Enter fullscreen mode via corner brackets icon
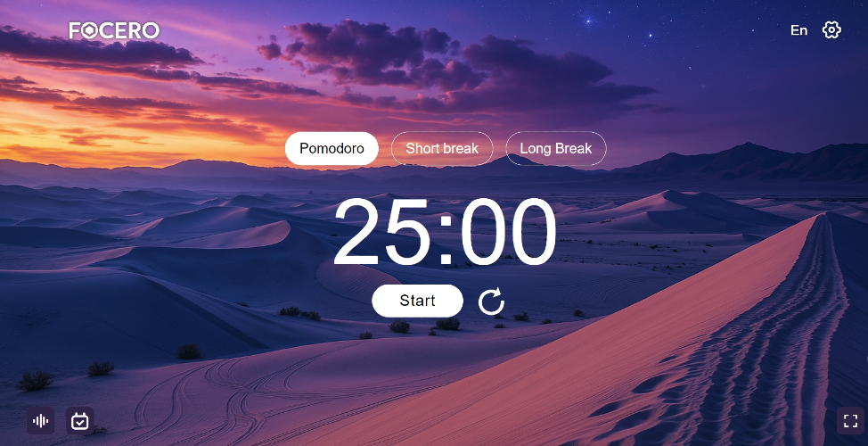 click(x=850, y=421)
